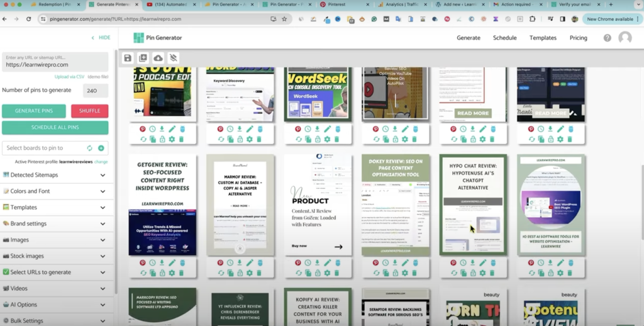Edit the 10 Best AI Software Tools pin

560,262
